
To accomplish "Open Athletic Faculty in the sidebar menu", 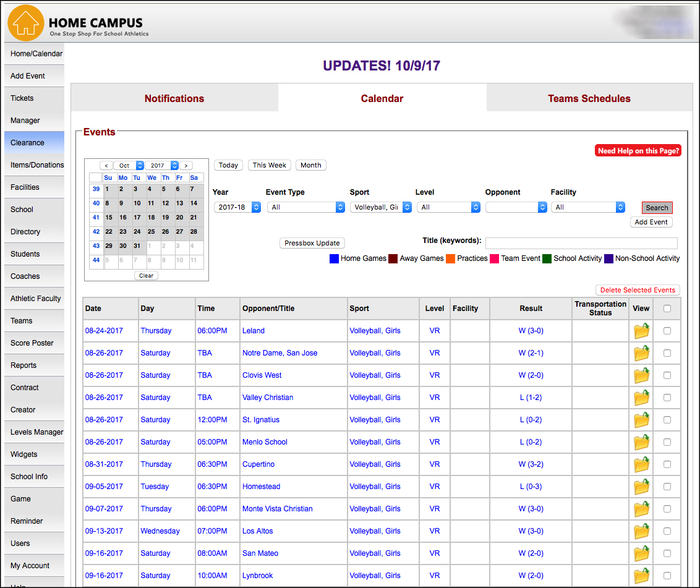I will pyautogui.click(x=35, y=299).
